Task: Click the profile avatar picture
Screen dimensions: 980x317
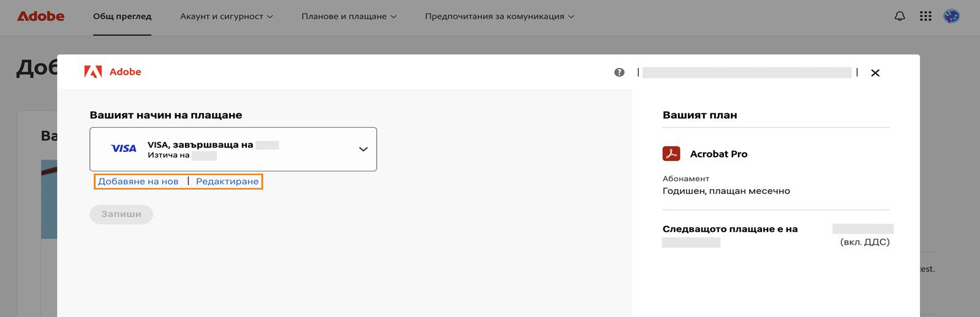Action: coord(951,17)
